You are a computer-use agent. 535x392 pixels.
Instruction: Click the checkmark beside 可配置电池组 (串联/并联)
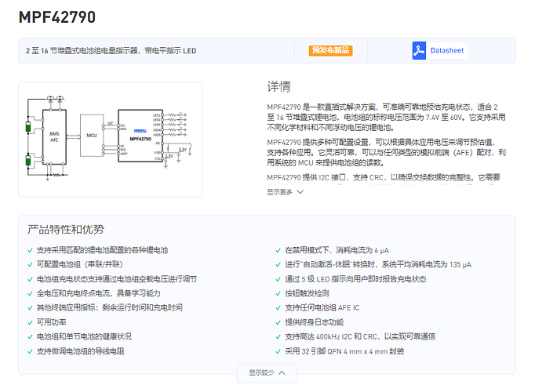pos(30,265)
